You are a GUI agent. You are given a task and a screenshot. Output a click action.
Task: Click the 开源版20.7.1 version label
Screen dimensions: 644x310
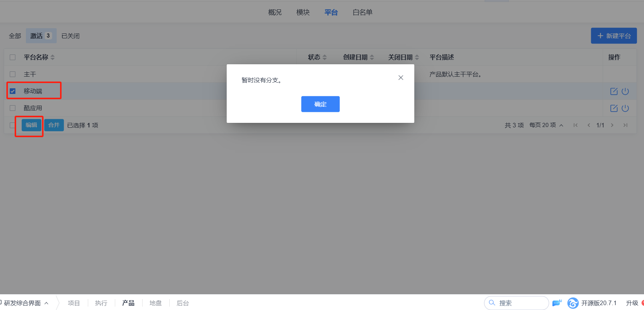click(599, 303)
